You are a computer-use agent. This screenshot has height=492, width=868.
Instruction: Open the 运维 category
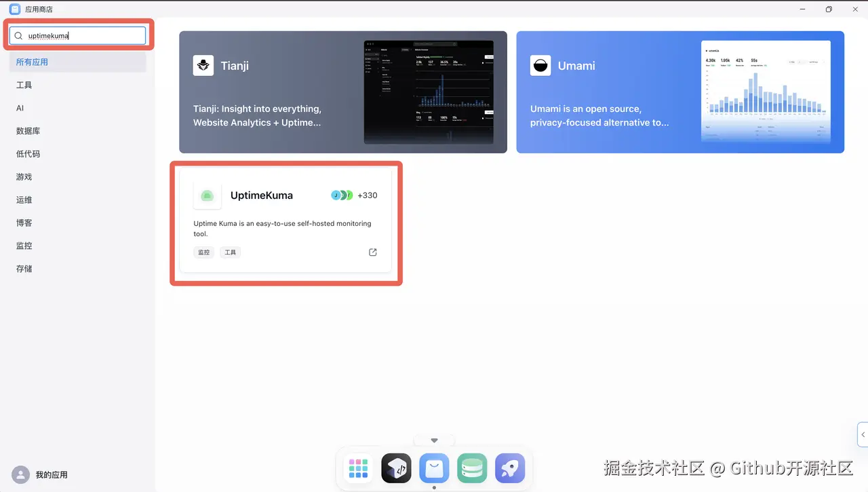pyautogui.click(x=78, y=200)
